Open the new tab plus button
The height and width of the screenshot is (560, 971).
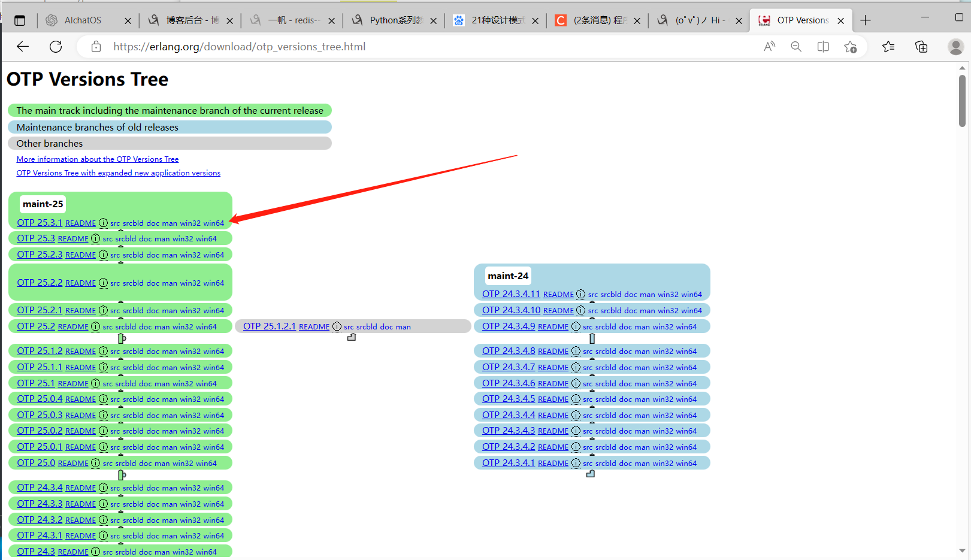pos(866,20)
